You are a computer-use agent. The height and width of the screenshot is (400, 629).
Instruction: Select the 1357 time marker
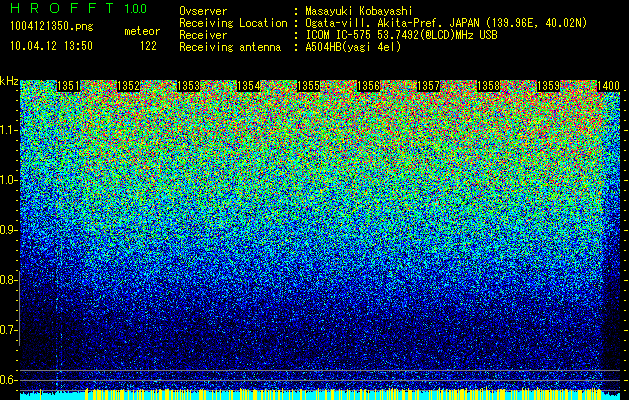tap(428, 86)
